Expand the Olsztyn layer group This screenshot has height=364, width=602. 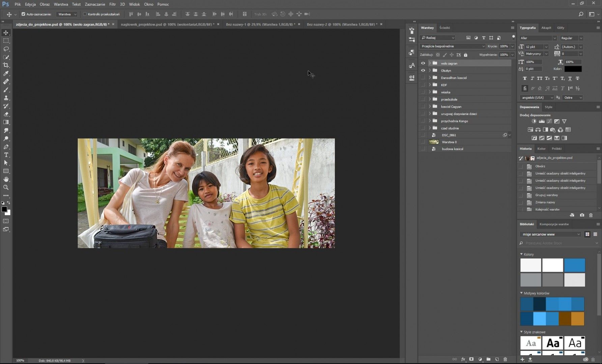[x=430, y=70]
